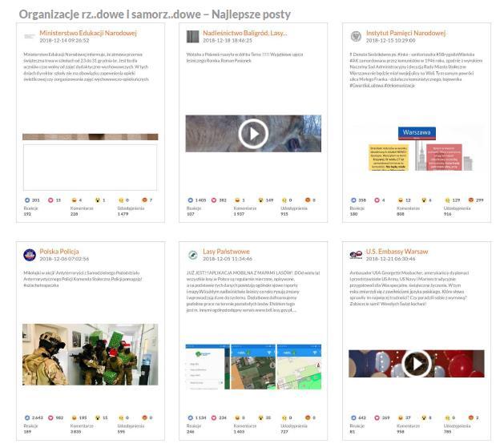Select timestamp 2018-12-05 11:34:46
The height and width of the screenshot is (448, 504).
click(228, 259)
